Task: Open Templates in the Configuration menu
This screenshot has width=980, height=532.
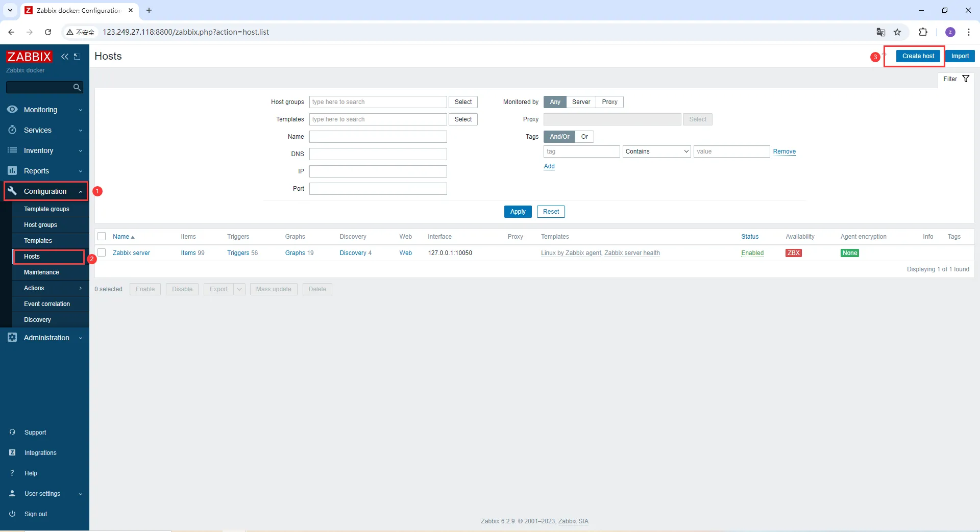Action: (x=38, y=241)
